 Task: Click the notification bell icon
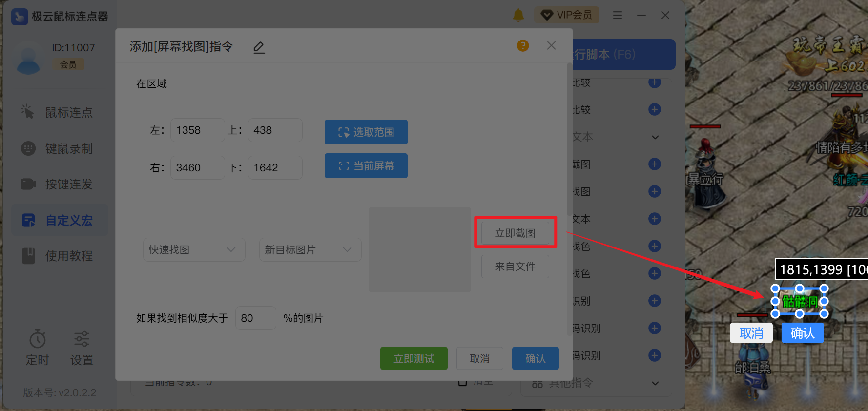coord(518,16)
